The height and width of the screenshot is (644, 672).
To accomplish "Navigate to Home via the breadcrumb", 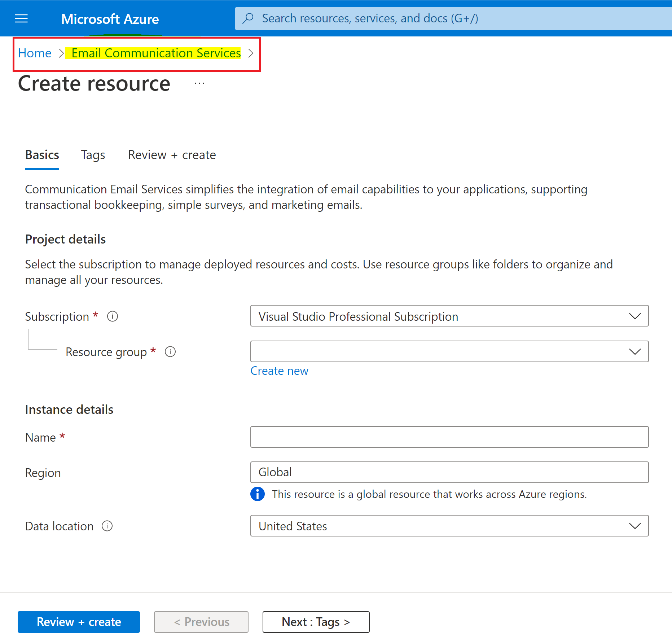I will (35, 53).
